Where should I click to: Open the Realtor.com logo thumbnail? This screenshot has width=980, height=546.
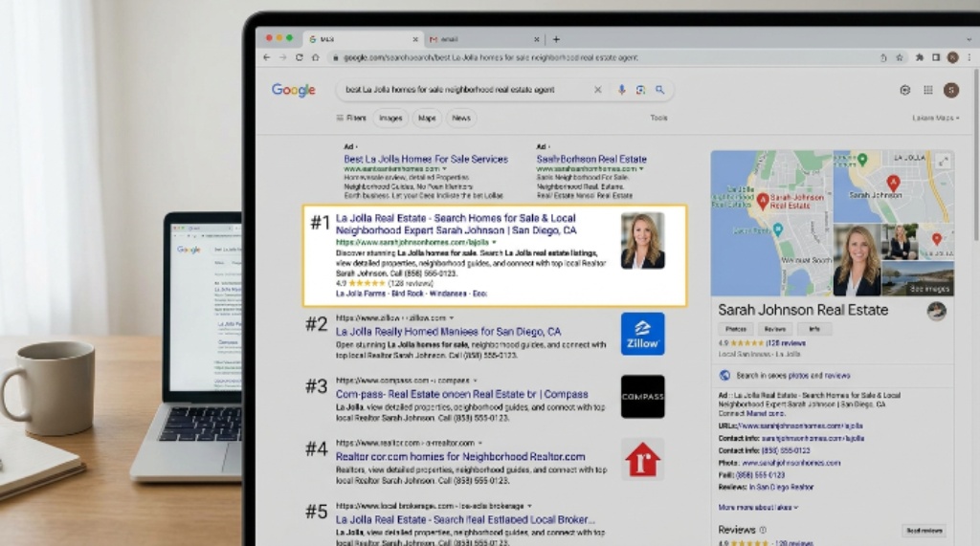coord(642,459)
